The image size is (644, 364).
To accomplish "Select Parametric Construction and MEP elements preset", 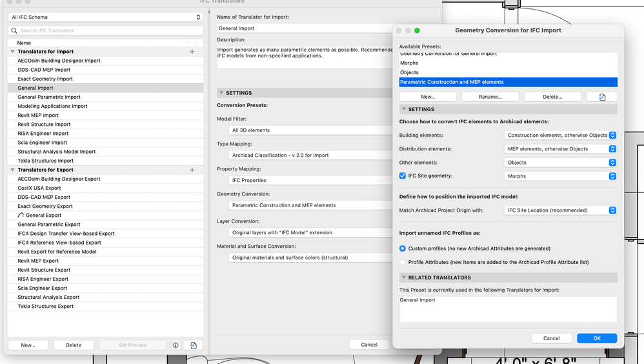I will coord(508,82).
